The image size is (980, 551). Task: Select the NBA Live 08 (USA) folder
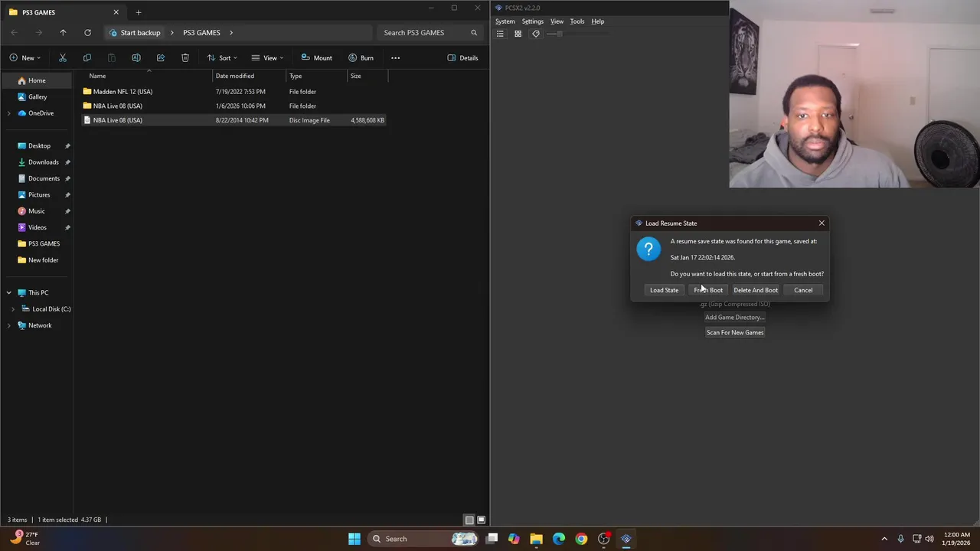234,106
